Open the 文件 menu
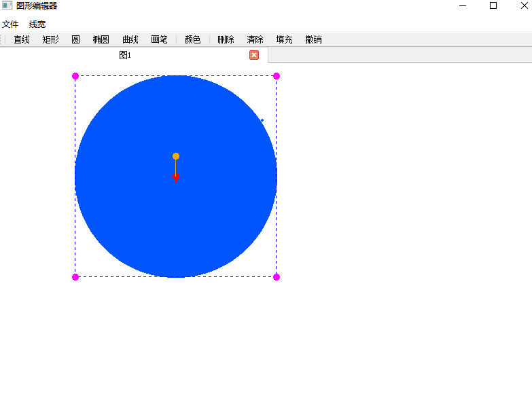Image resolution: width=532 pixels, height=398 pixels. pyautogui.click(x=10, y=24)
